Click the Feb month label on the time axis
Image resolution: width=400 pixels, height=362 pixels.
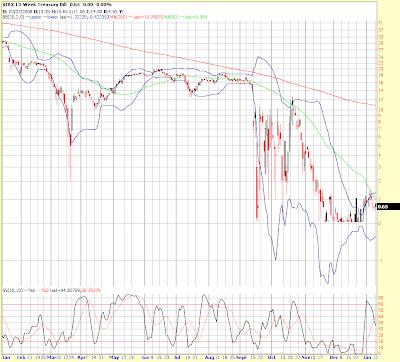20,358
